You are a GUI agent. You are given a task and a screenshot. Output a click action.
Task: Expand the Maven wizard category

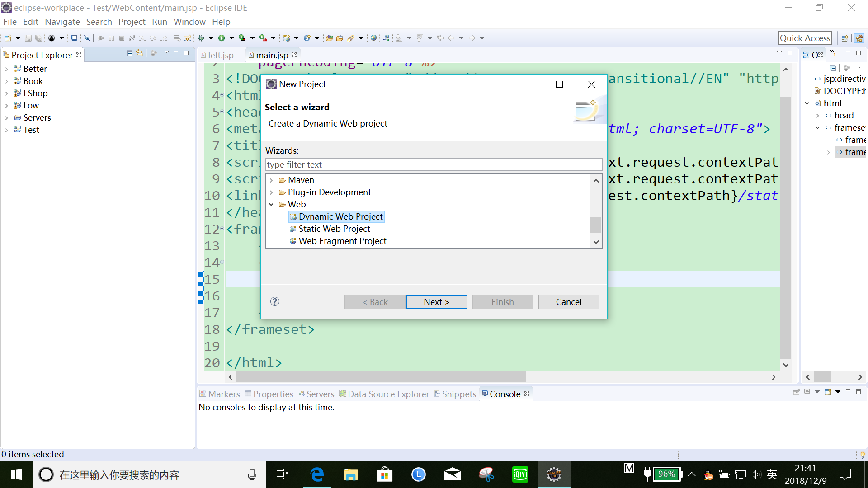(271, 180)
